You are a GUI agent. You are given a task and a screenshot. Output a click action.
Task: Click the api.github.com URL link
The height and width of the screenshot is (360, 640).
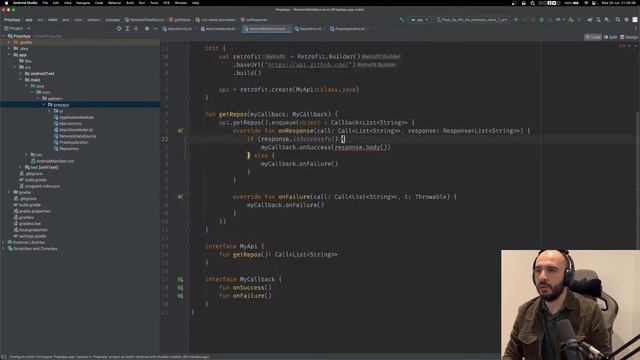tap(309, 65)
